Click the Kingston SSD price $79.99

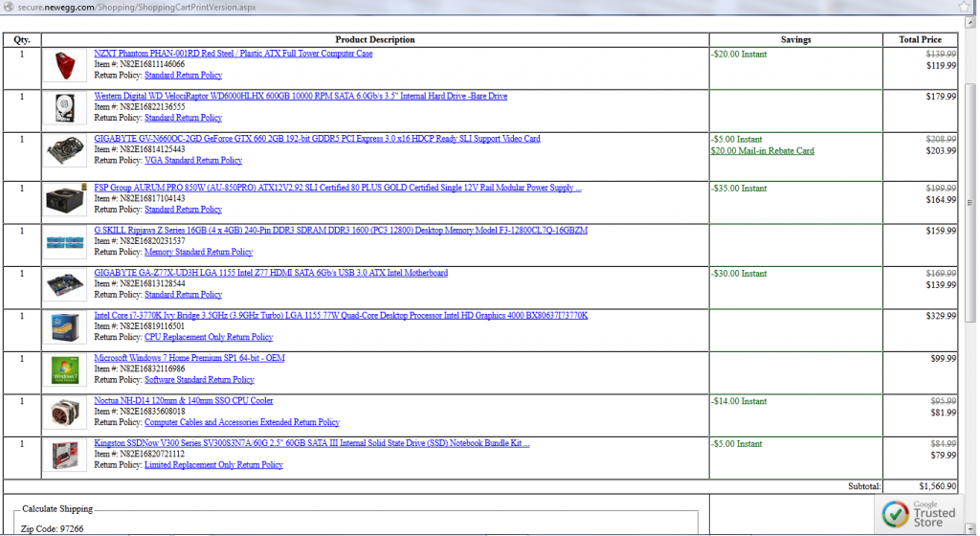click(943, 455)
